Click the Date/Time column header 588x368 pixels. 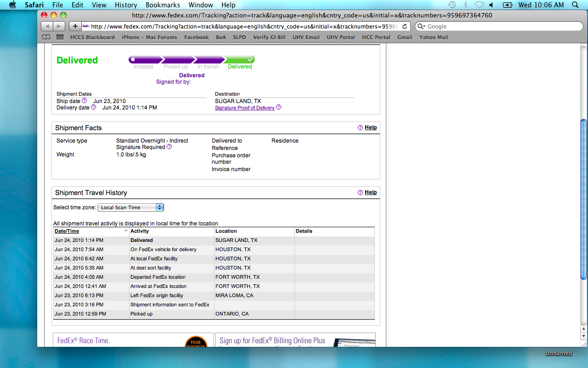(x=67, y=231)
